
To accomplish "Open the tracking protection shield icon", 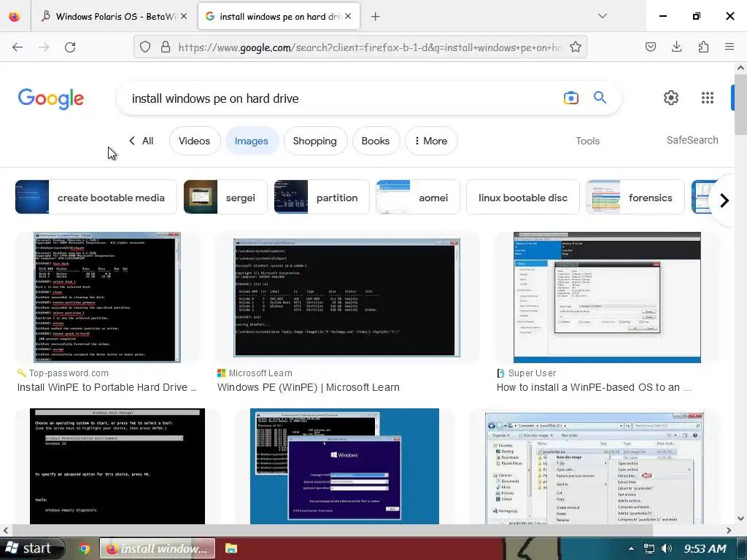I will 145,47.
